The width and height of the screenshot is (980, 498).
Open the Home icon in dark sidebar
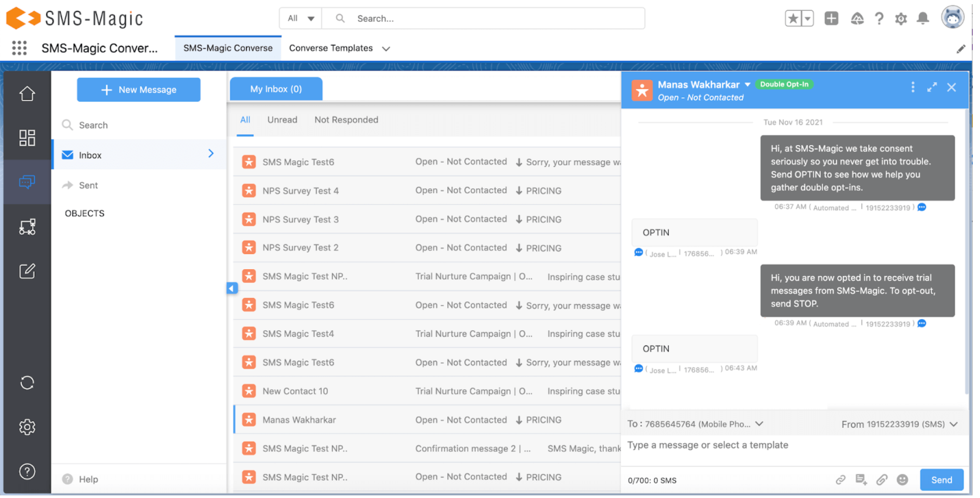[27, 94]
